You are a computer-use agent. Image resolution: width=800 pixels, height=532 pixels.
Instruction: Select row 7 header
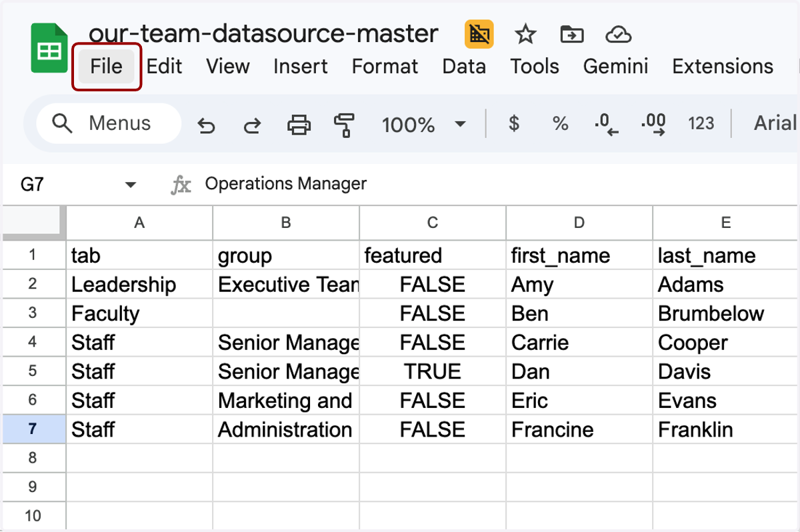[x=33, y=429]
